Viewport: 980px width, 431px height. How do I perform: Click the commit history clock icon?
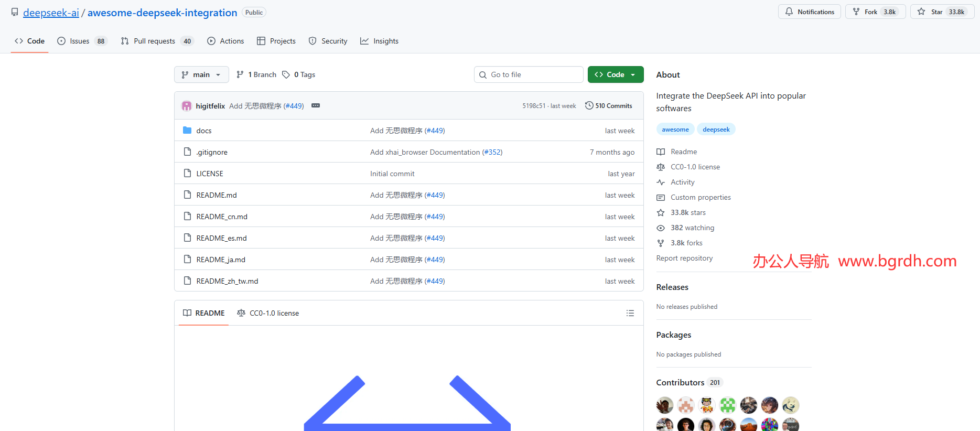(x=589, y=105)
